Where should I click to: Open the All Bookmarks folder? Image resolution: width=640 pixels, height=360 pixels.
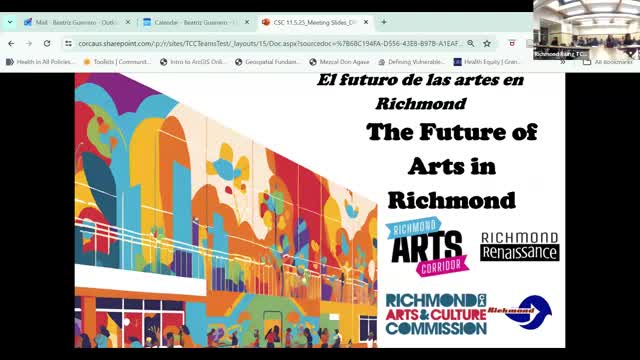(x=608, y=62)
